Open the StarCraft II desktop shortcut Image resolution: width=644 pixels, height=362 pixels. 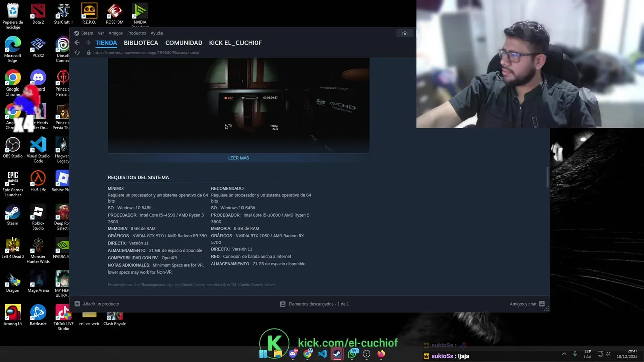63,14
